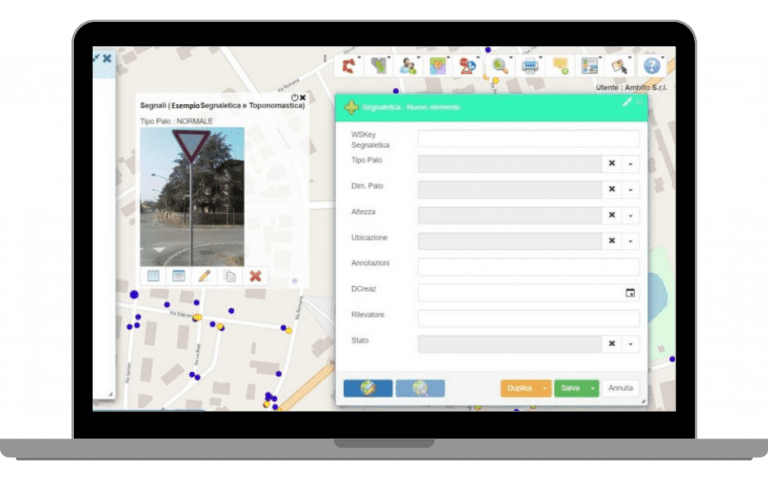The height and width of the screenshot is (480, 768).
Task: Click the Rilevatore input field
Action: (x=528, y=319)
